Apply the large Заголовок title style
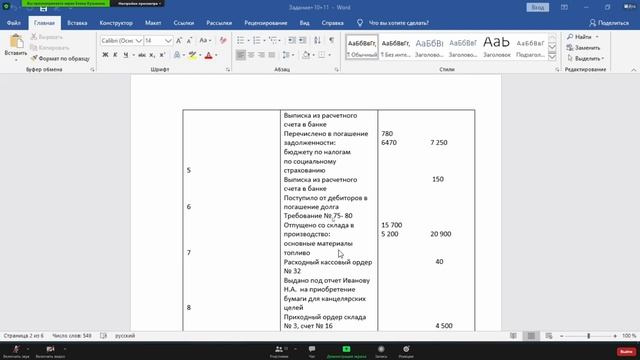 pyautogui.click(x=496, y=47)
